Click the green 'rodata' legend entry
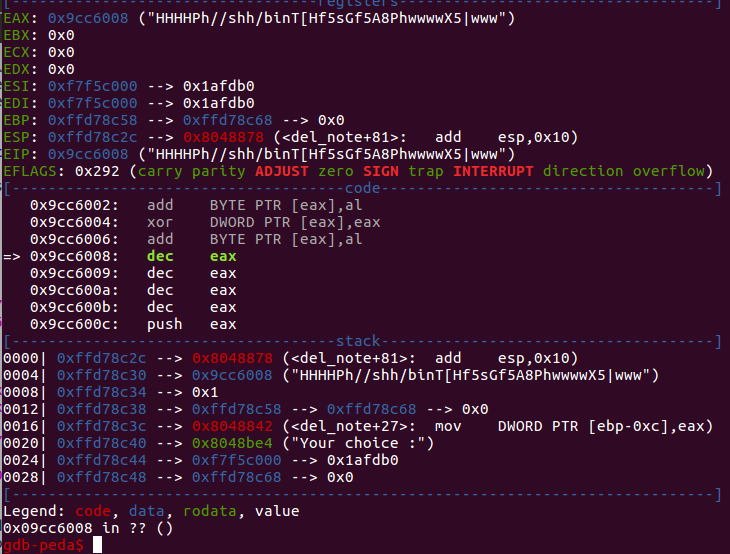Viewport: 730px width, 554px height. pos(210,511)
